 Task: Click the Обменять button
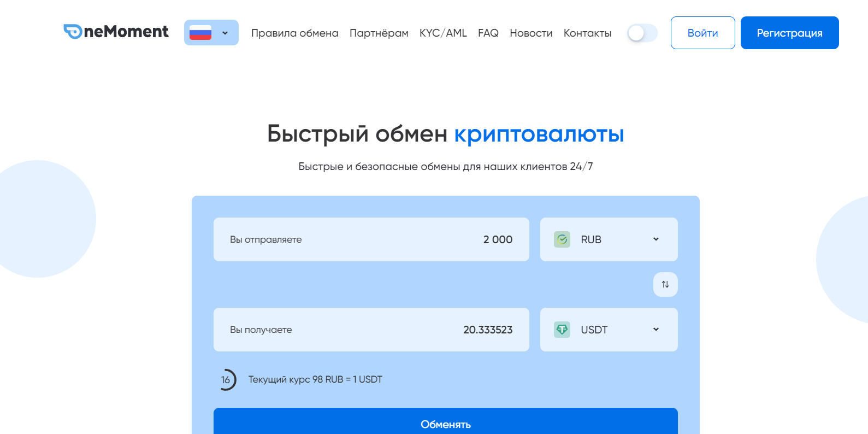(446, 421)
